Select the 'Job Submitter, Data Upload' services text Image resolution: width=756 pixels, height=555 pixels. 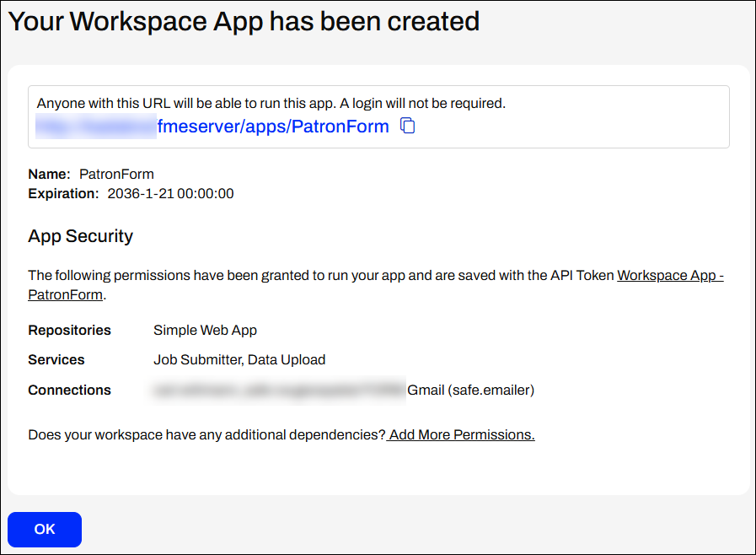coord(239,359)
